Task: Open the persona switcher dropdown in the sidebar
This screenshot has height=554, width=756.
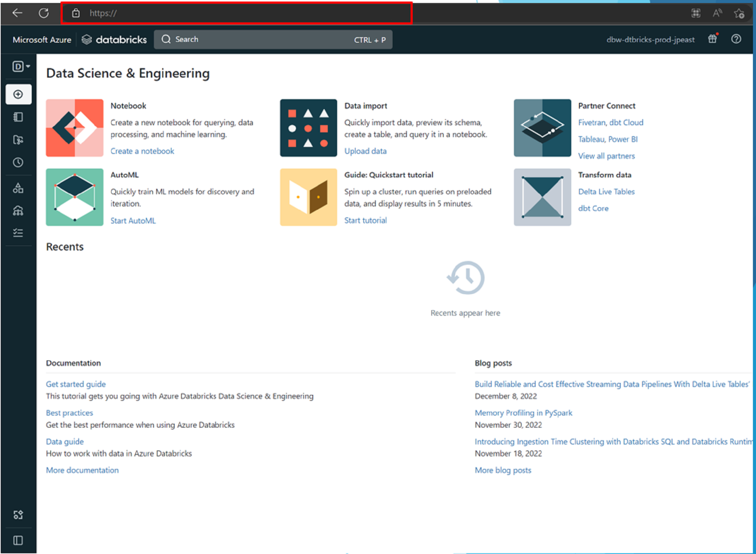Action: pos(21,67)
